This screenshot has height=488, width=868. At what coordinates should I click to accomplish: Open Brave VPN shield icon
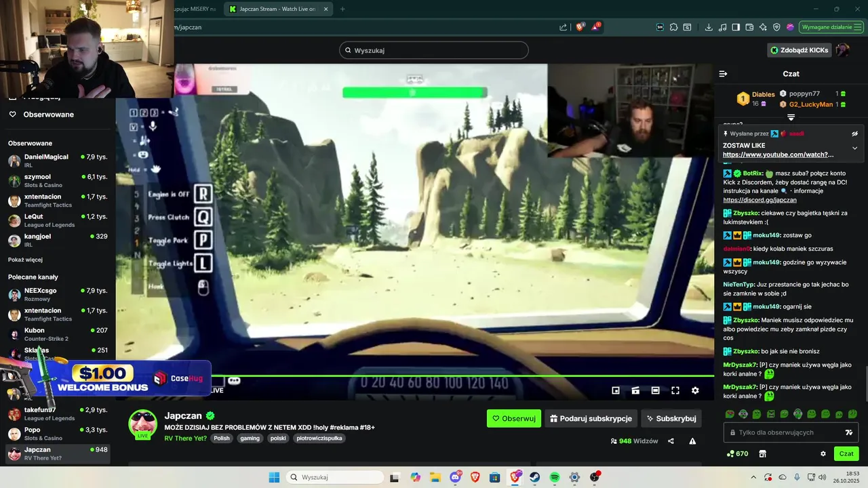776,27
